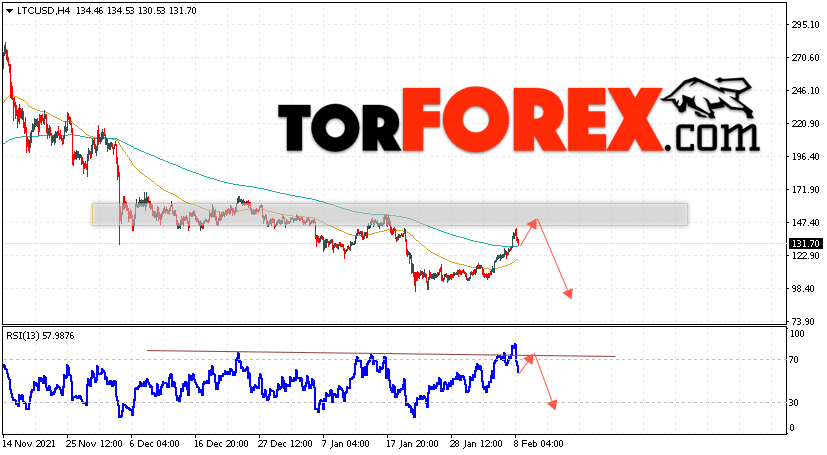This screenshot has width=827, height=455.
Task: Click the 16 Dec 20:00 date label
Action: 220,444
